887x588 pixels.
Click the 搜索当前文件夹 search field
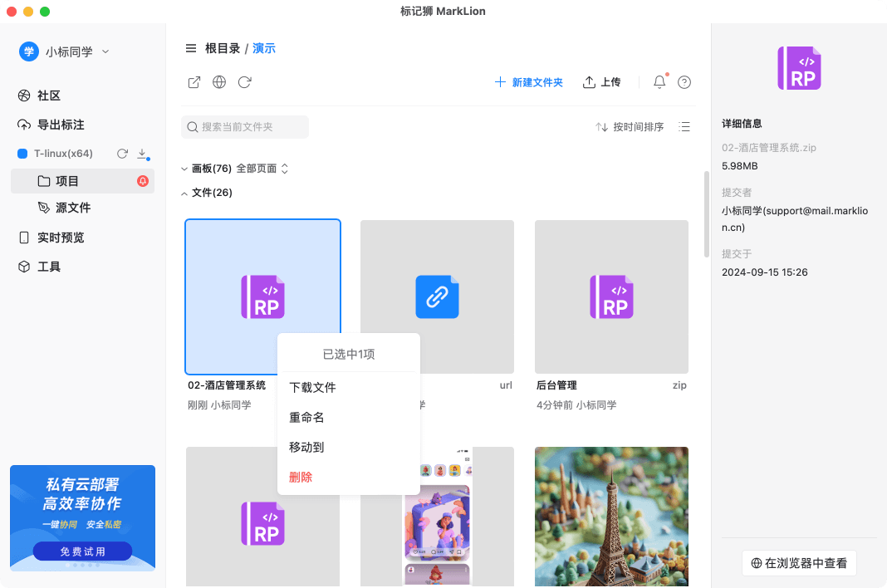coord(244,126)
